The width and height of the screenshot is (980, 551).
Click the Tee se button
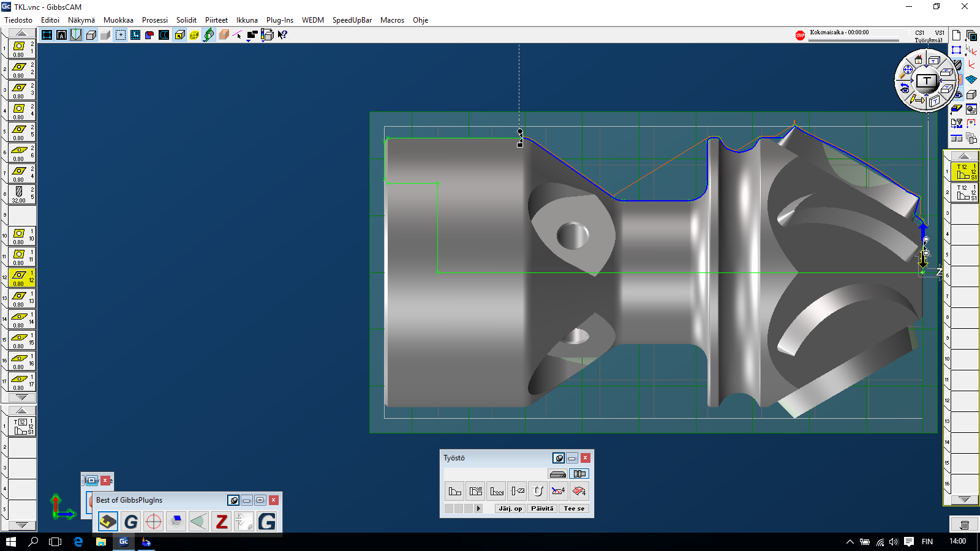(x=574, y=509)
